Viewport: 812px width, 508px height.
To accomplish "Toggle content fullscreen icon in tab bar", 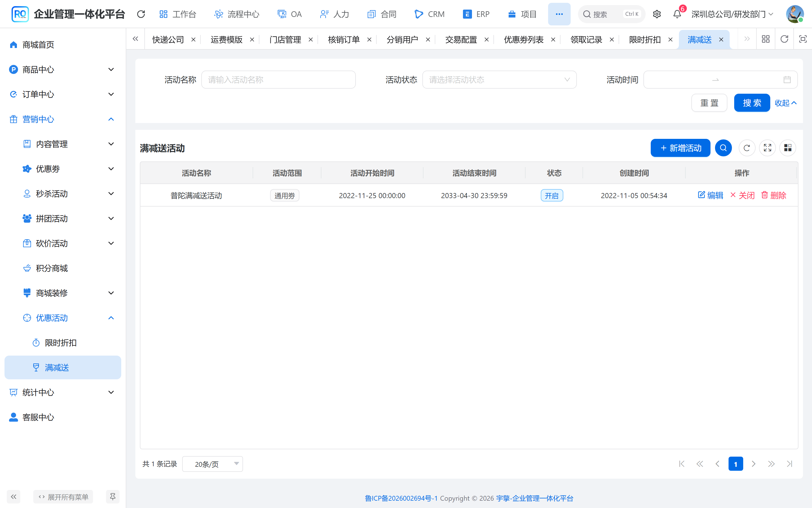I will [803, 39].
